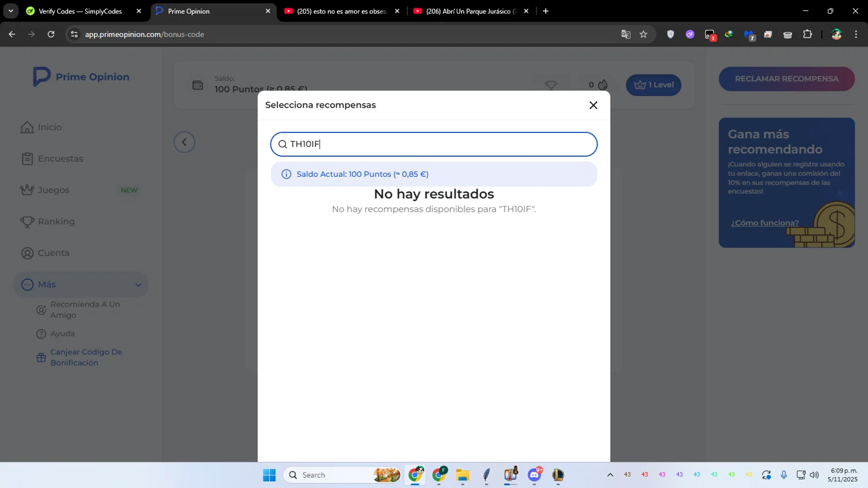This screenshot has width=868, height=488.
Task: Click the microphone tray icon
Action: tap(784, 475)
